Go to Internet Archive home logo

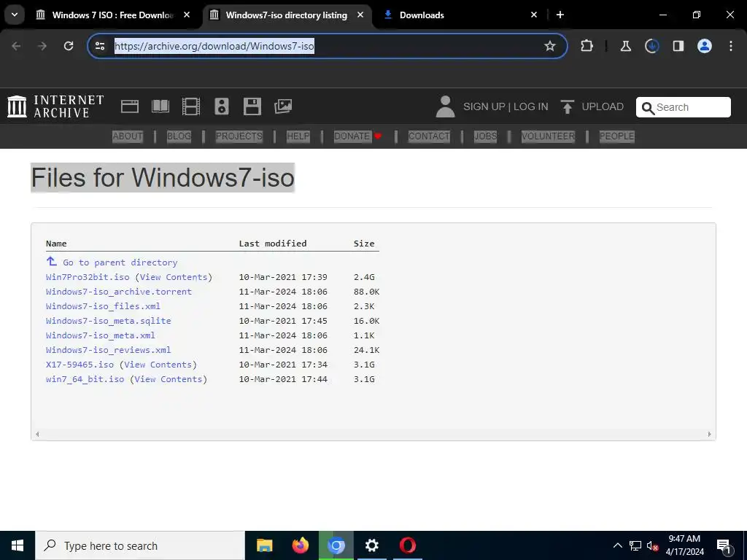coord(55,106)
